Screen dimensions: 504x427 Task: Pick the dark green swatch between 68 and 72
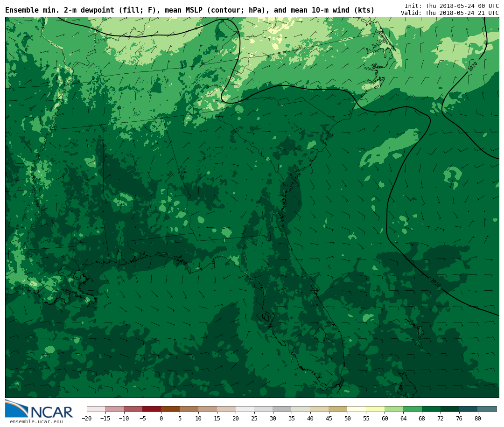pyautogui.click(x=431, y=409)
